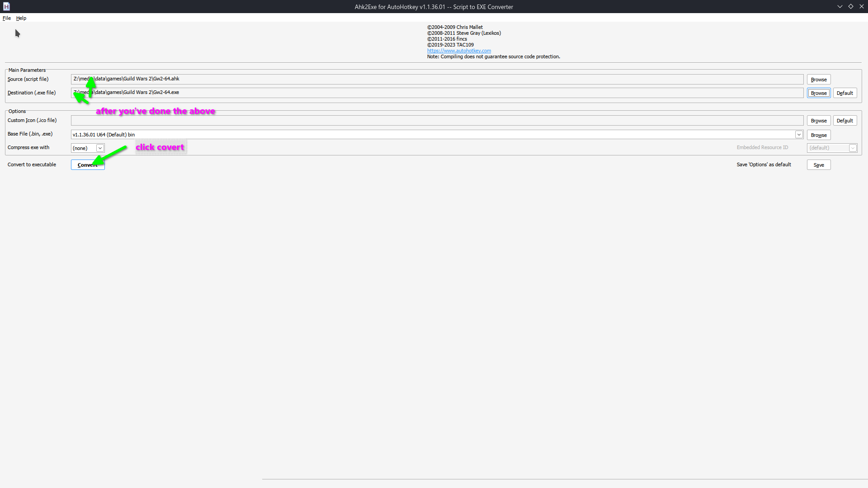Reset Destination using its Default button
This screenshot has height=488, width=868.
coord(844,93)
